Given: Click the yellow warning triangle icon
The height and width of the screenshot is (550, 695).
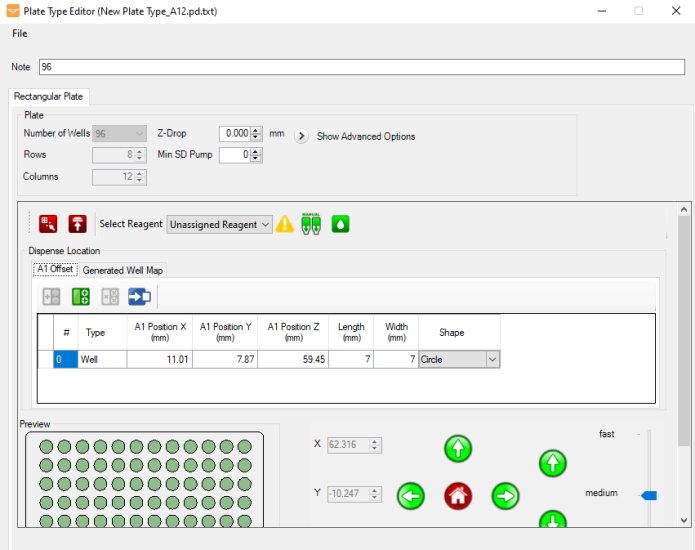Looking at the screenshot, I should 285,224.
